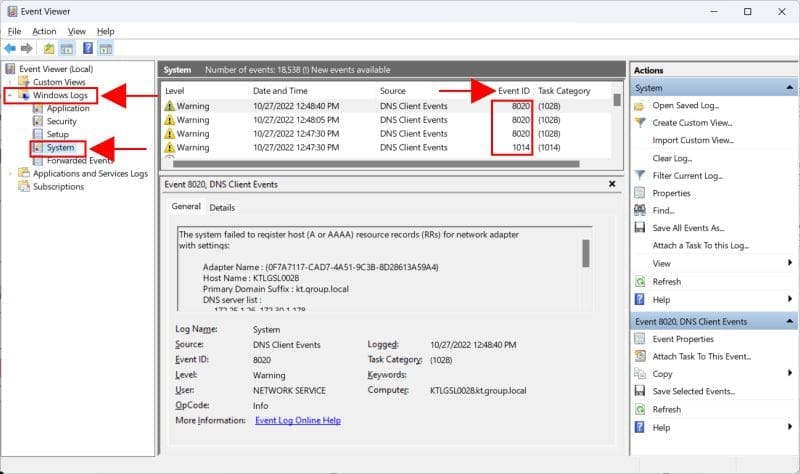
Task: Click the Back arrow in the toolbar
Action: [x=10, y=48]
